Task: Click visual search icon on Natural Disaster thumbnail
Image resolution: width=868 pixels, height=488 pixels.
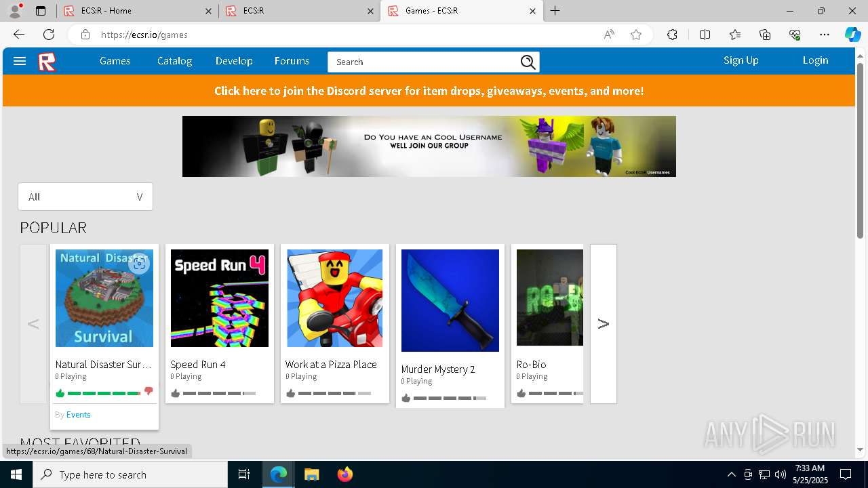Action: [140, 264]
